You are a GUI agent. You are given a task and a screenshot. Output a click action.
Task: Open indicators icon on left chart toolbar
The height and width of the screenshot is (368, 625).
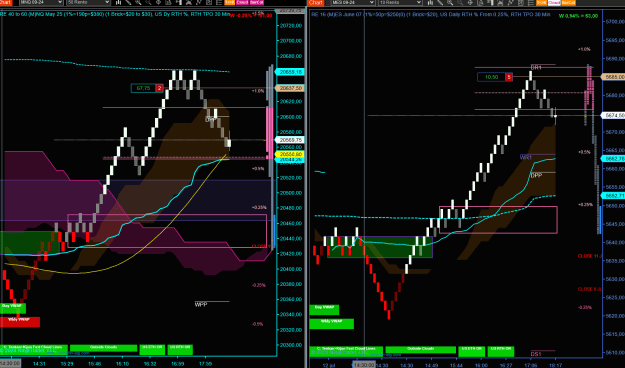pos(199,2)
